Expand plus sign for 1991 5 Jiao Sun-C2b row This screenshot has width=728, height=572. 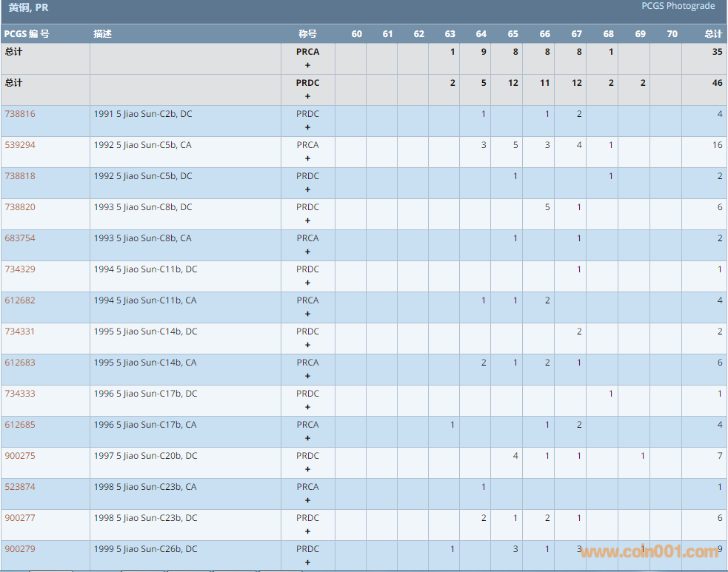coord(307,127)
